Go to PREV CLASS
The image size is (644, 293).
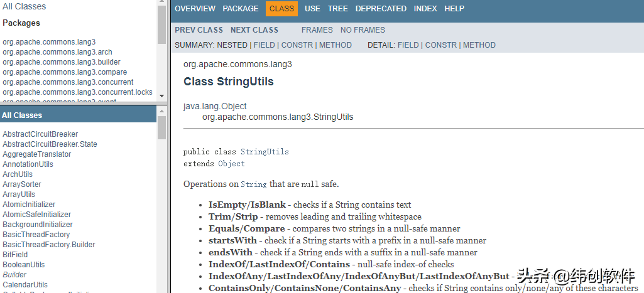[x=199, y=30]
